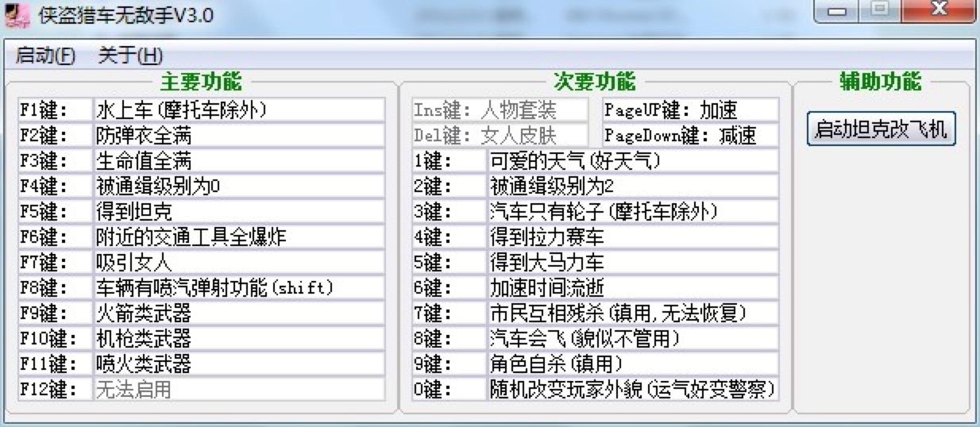Click 汽车只有轮子(摩托车除外) entry
Screen dimensions: 980x427
633,212
